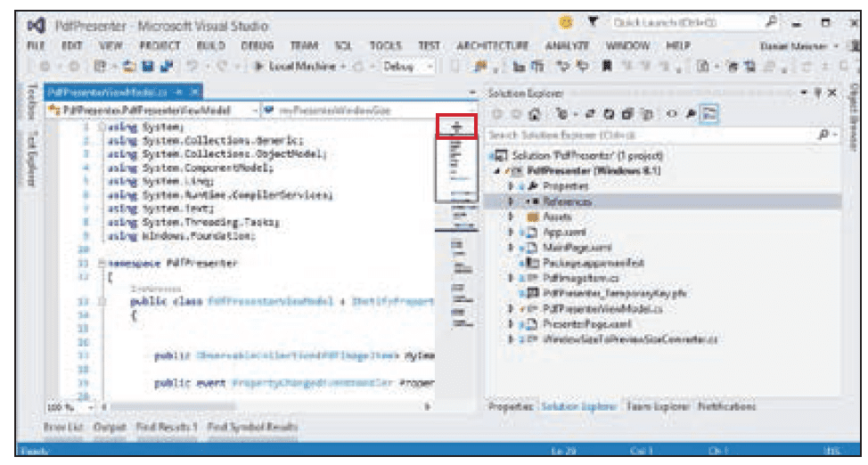Collapse the PdfPresenter (Windows 8.1) project node

pyautogui.click(x=497, y=171)
